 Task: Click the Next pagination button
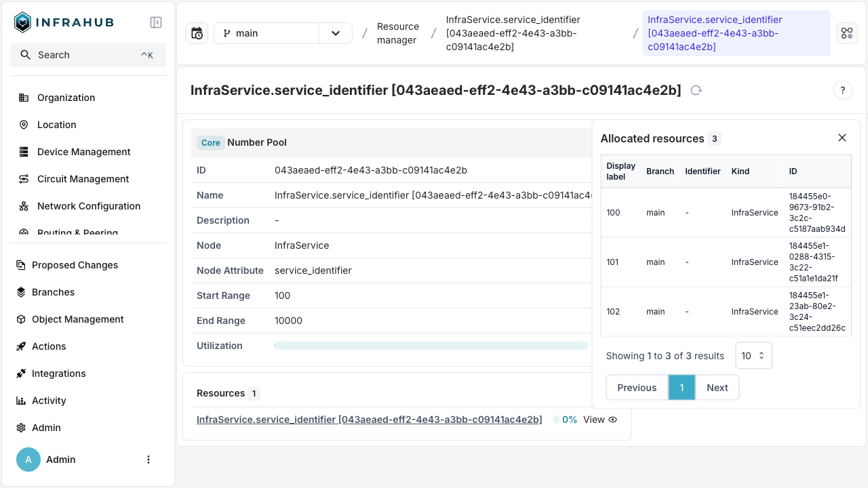point(717,387)
